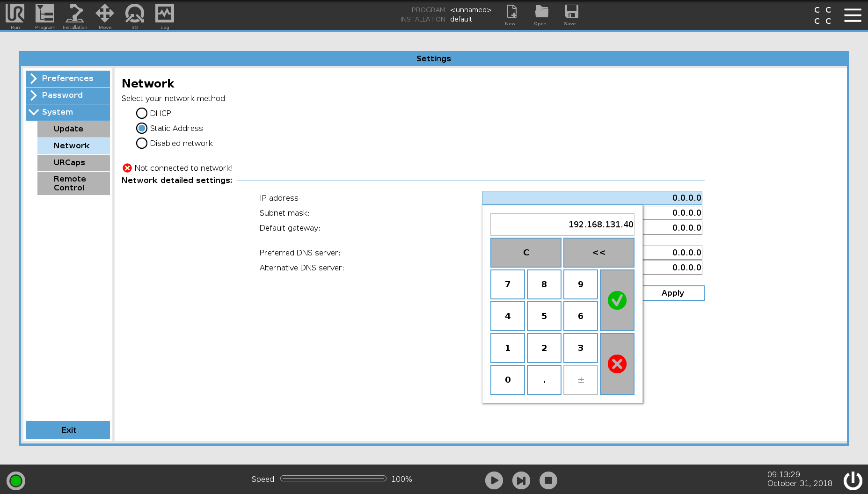Adjust the Speed slider
This screenshot has height=494, width=868.
point(333,479)
